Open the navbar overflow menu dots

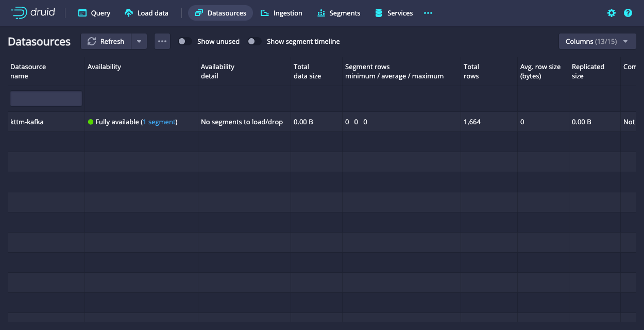tap(428, 13)
